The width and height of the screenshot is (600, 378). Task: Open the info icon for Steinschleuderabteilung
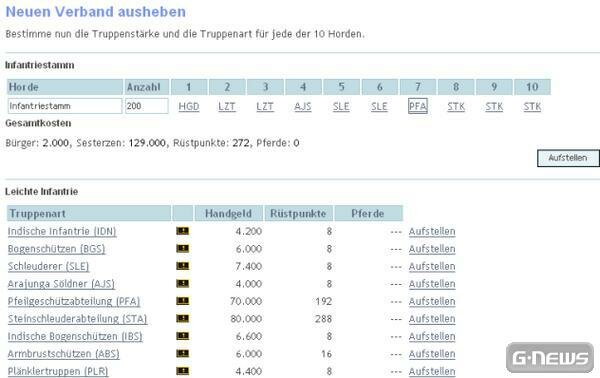(183, 318)
